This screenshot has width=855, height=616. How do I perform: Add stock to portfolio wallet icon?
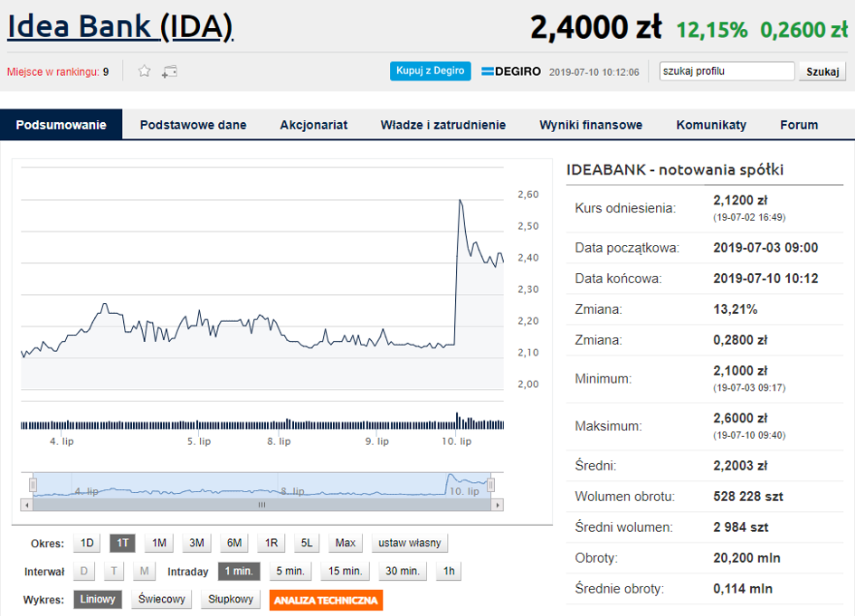[169, 71]
